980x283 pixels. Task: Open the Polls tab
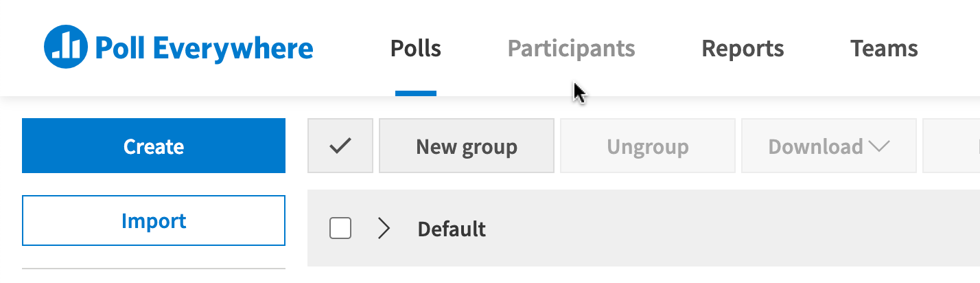click(416, 49)
